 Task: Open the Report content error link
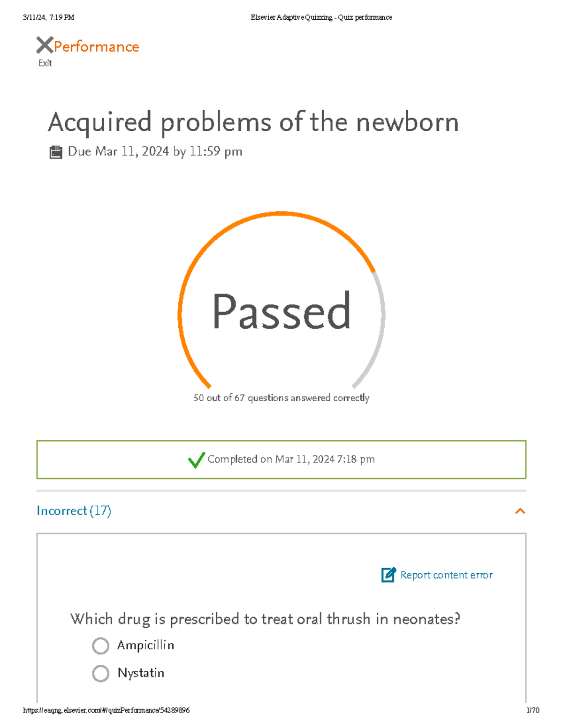coord(446,575)
